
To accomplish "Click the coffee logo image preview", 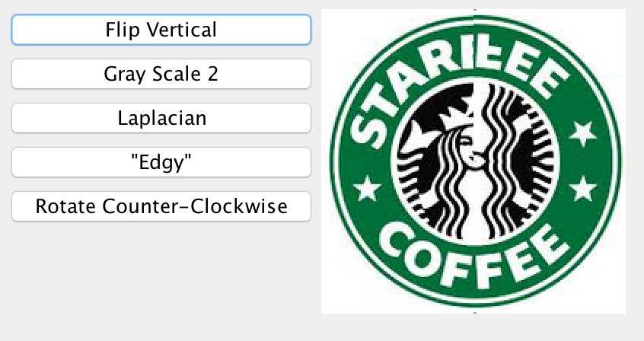I will 473,161.
